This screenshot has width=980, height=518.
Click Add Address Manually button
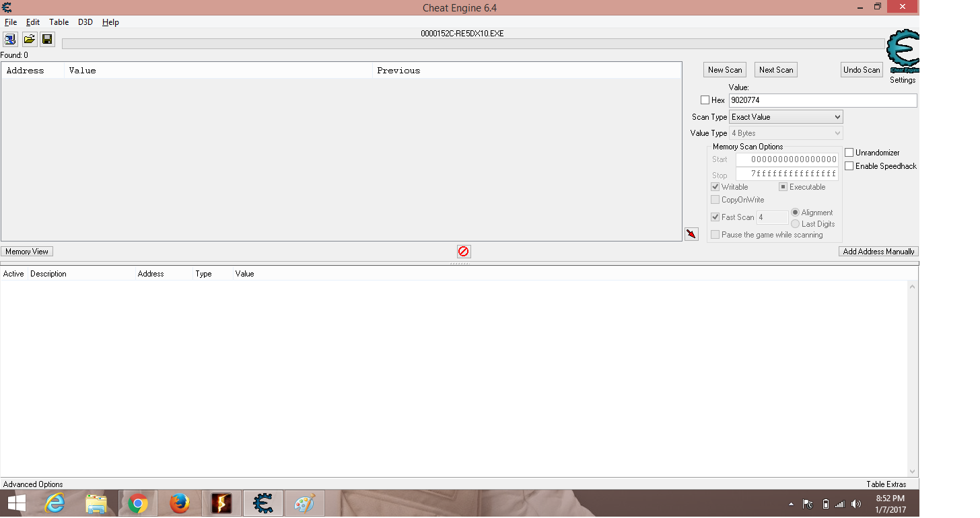[x=878, y=252]
